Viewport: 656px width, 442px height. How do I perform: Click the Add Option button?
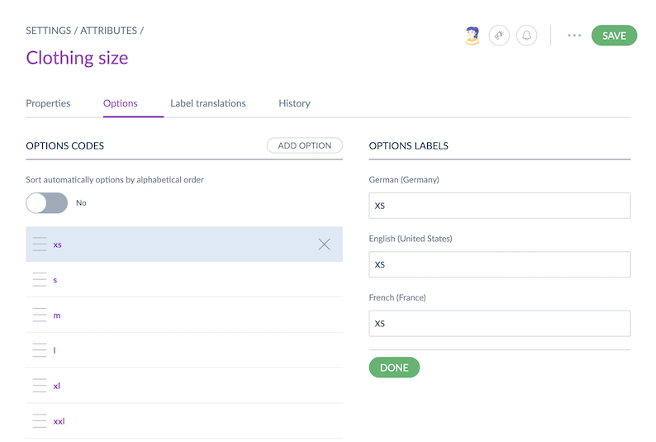pos(304,146)
